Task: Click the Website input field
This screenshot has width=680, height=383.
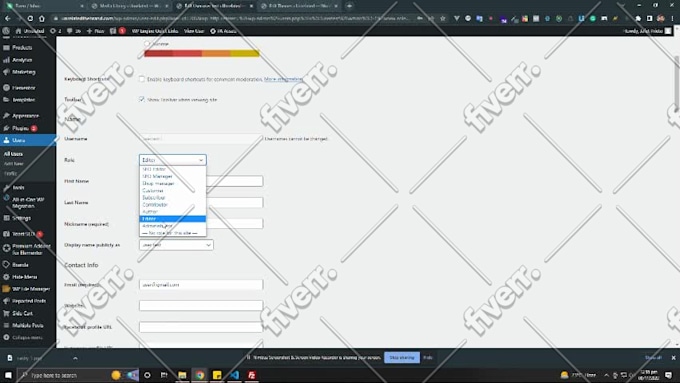Action: pos(201,306)
